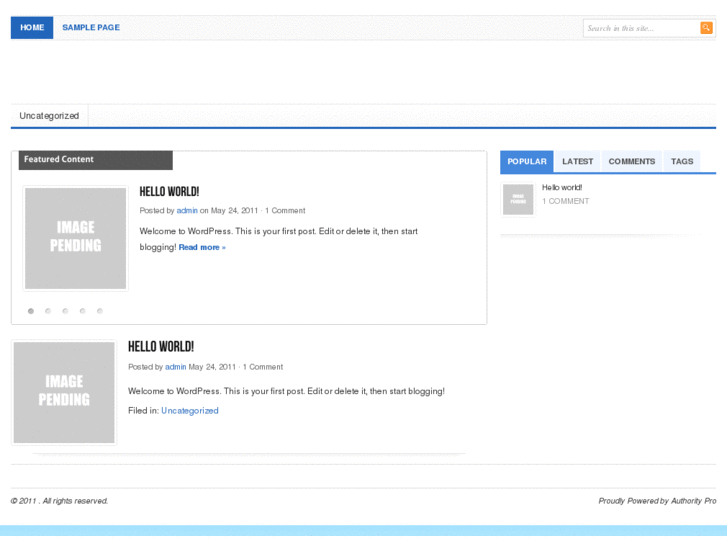Open the featured 'Hello World!' heading
This screenshot has height=545, width=727.
click(x=169, y=192)
